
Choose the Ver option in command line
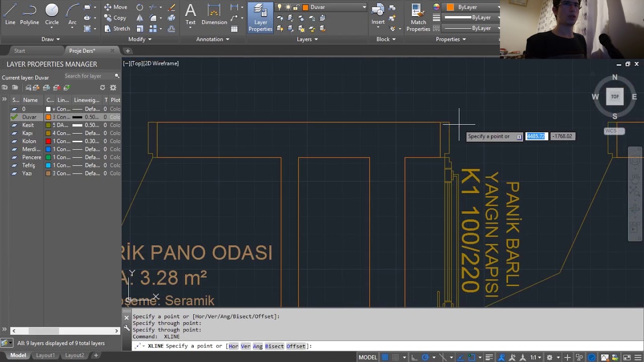[246, 346]
